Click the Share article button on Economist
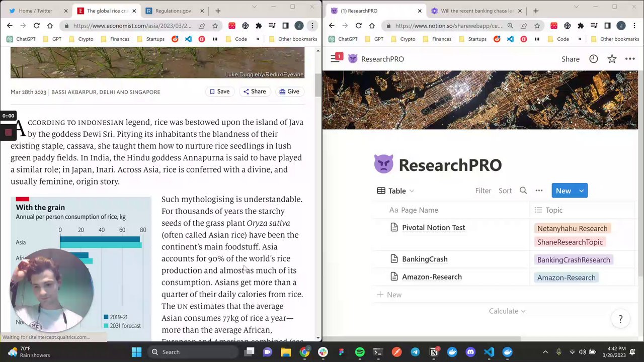 [255, 92]
